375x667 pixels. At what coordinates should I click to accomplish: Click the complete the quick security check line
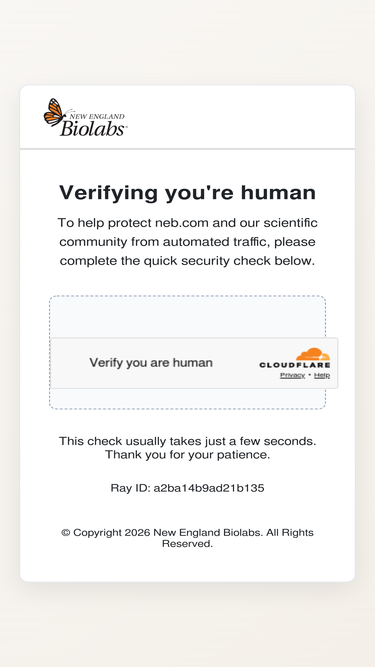[187, 261]
